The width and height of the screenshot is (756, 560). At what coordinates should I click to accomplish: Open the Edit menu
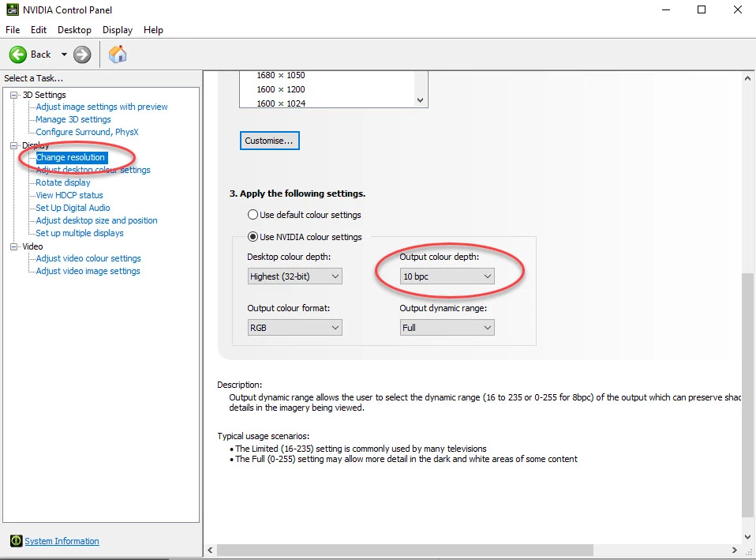[39, 30]
